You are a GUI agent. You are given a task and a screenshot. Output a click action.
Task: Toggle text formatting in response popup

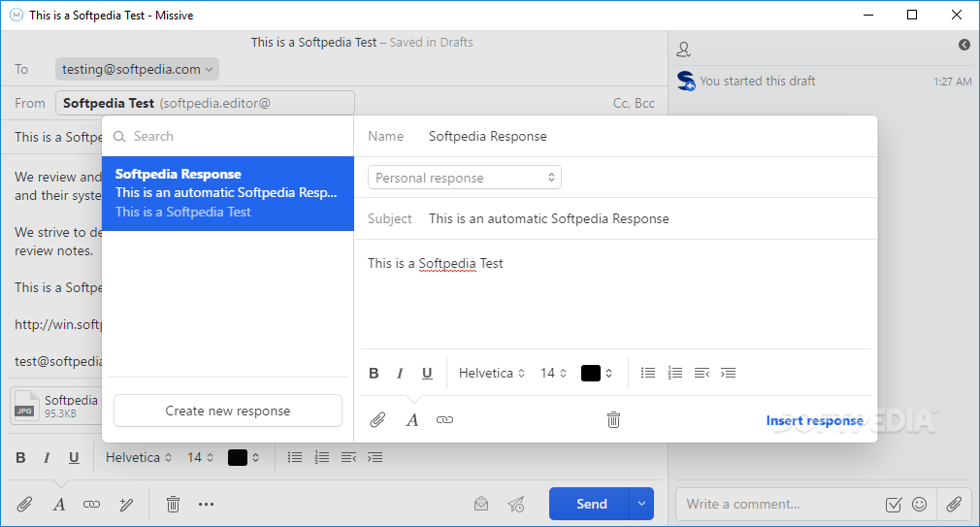(411, 419)
